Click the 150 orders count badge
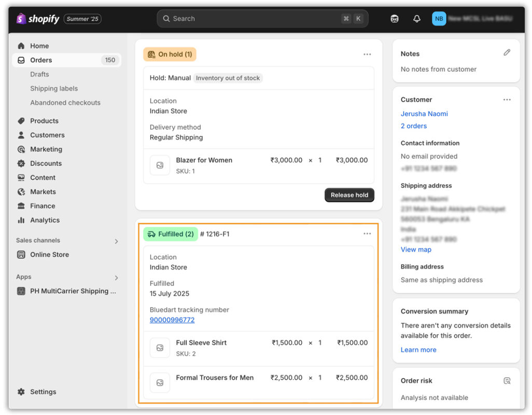The image size is (532, 415). [110, 60]
